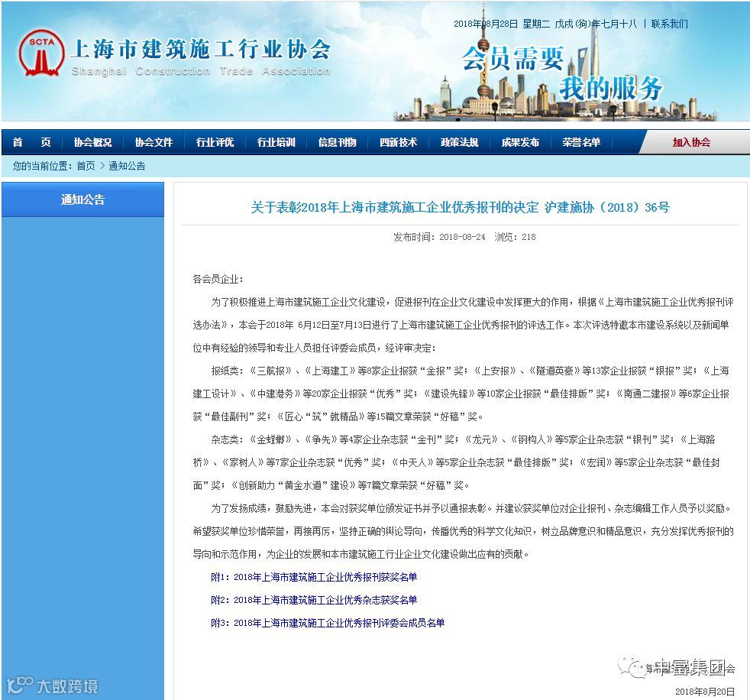Open attachment 附1 报刊获奖名单
The height and width of the screenshot is (700, 750).
[x=314, y=577]
